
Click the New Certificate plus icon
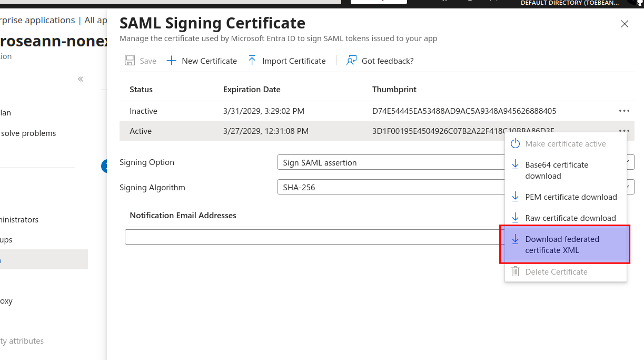point(171,60)
